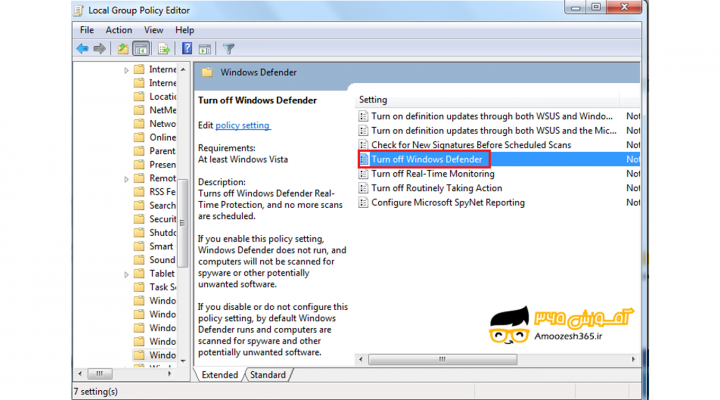This screenshot has width=720, height=400.
Task: Click the Forward arrow toolbar icon
Action: (x=100, y=49)
